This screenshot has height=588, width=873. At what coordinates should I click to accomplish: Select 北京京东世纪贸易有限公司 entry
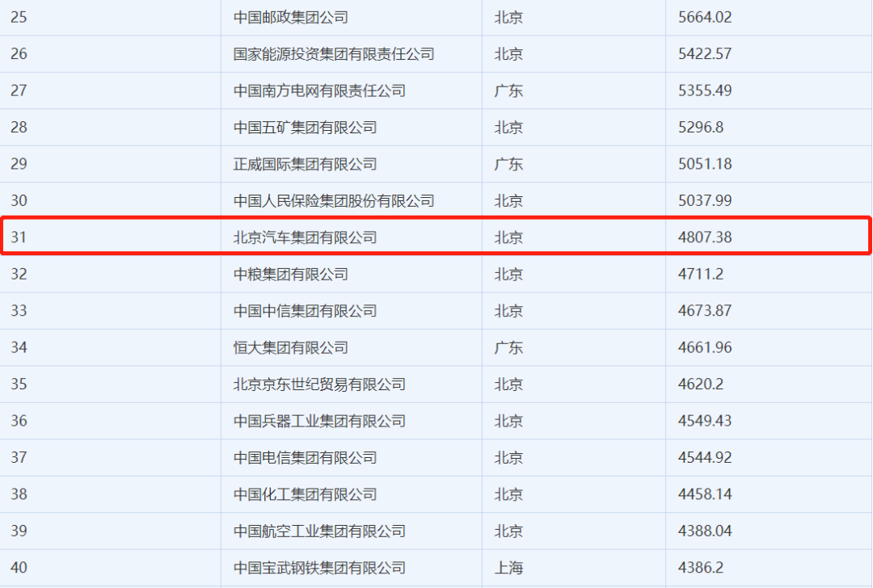click(x=319, y=384)
